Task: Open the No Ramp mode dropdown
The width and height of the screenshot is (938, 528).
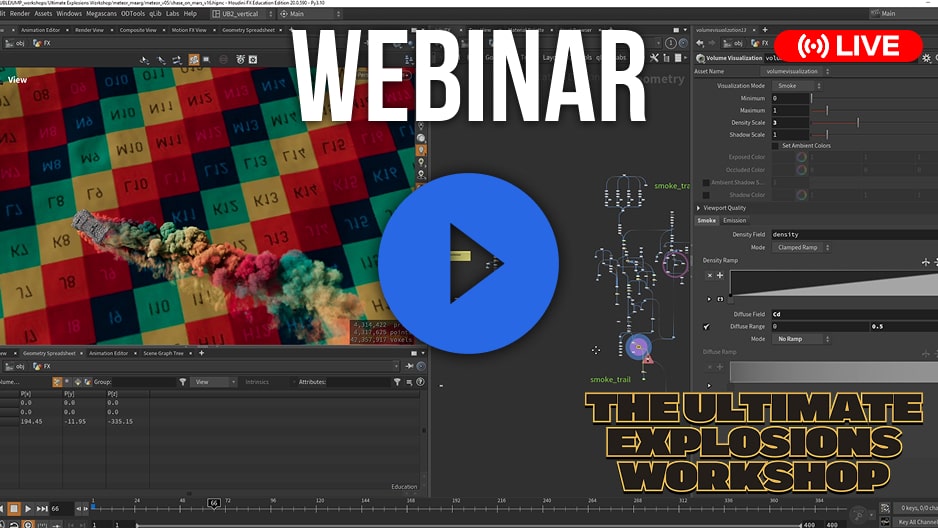Action: (x=800, y=339)
